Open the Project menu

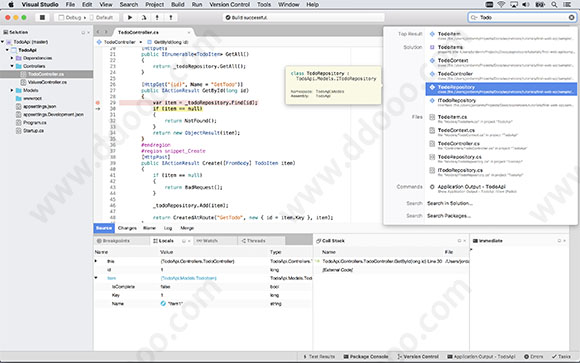[154, 4]
